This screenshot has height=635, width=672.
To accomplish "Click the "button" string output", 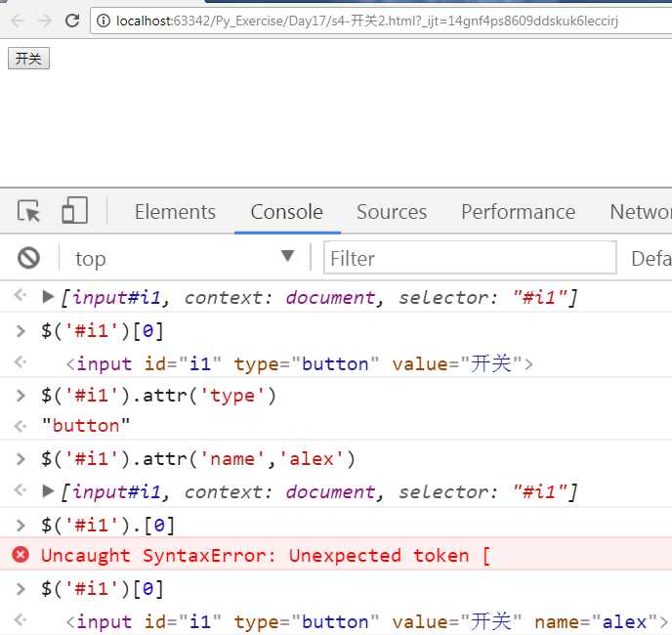I will [86, 426].
